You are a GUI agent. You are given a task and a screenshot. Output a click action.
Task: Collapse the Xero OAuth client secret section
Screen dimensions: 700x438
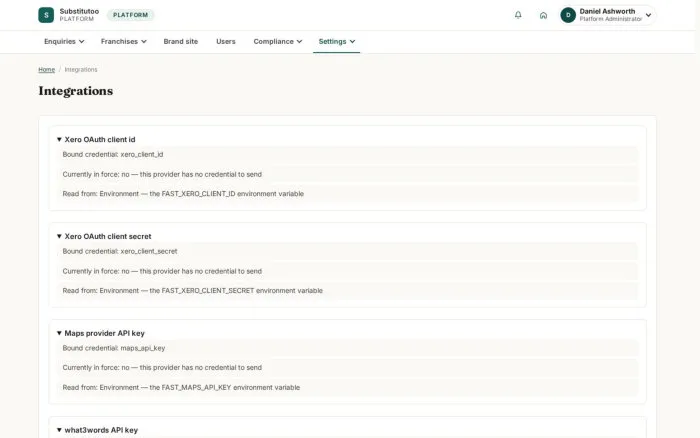tap(104, 236)
